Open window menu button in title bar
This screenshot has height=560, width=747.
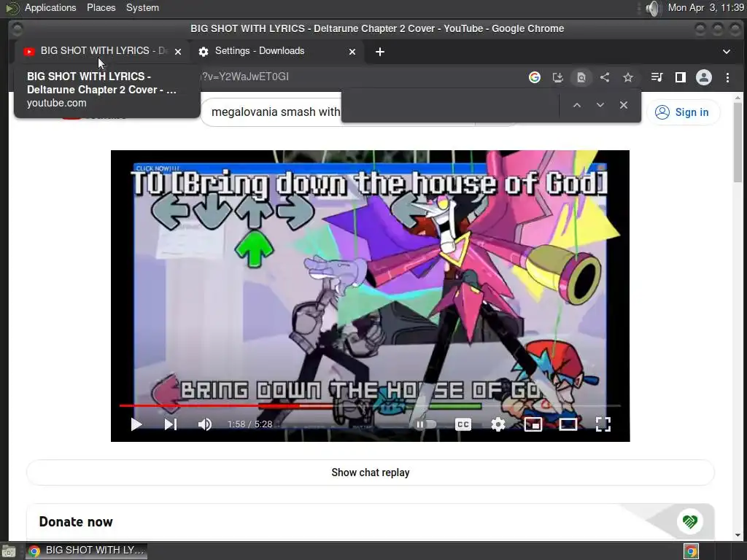(x=17, y=29)
